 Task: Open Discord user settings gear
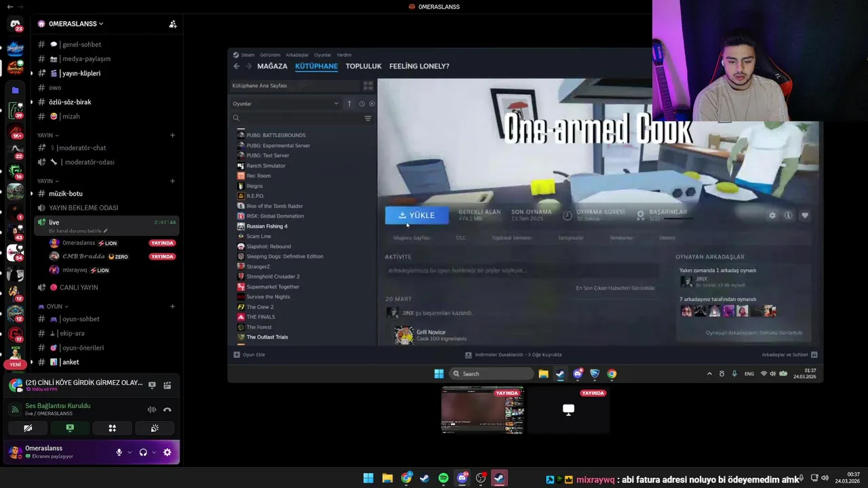coord(167,452)
